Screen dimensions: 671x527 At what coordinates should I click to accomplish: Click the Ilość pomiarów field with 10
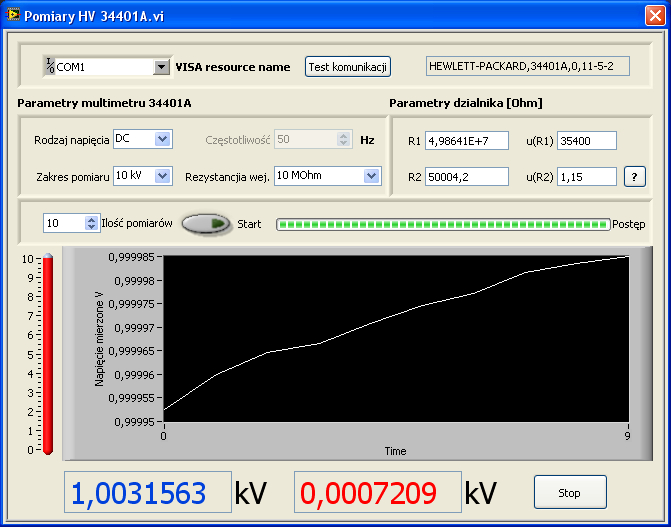[65, 223]
